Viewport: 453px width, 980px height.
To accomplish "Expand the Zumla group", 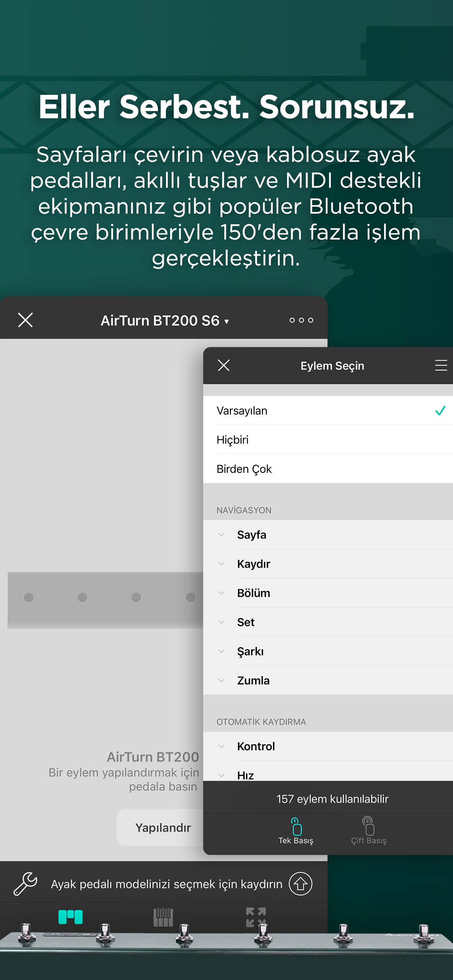I will (x=328, y=680).
